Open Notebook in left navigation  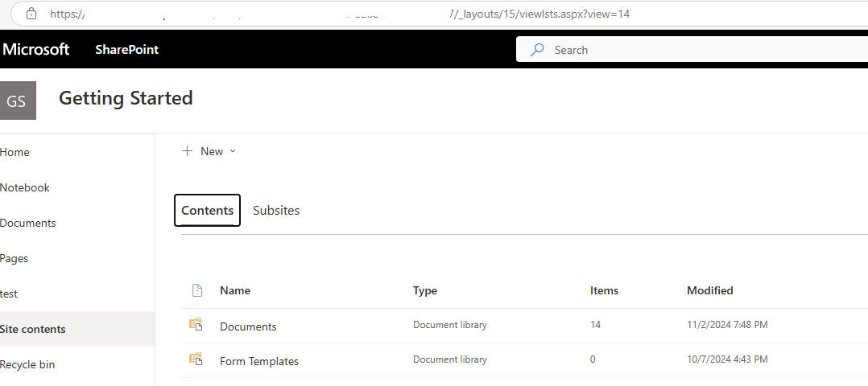pos(24,187)
